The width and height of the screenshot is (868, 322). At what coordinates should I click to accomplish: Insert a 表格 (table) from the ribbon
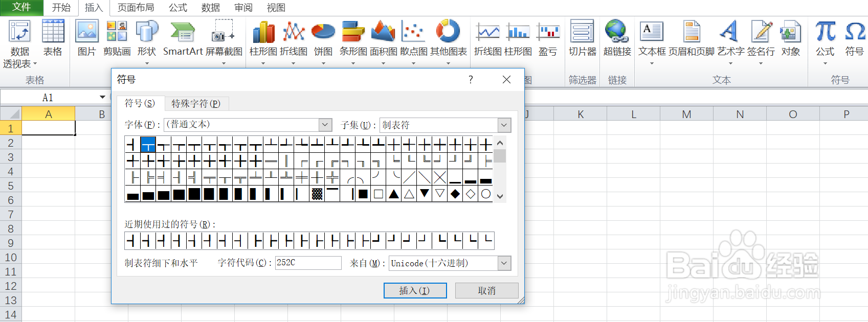click(53, 38)
